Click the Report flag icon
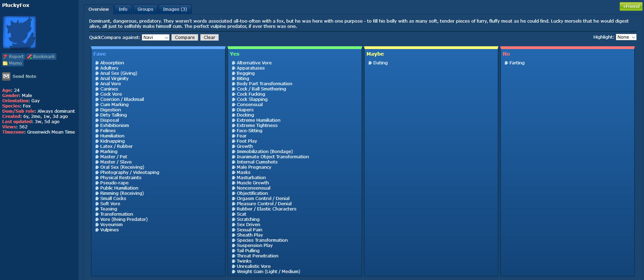Image resolution: width=644 pixels, height=280 pixels. tap(5, 57)
